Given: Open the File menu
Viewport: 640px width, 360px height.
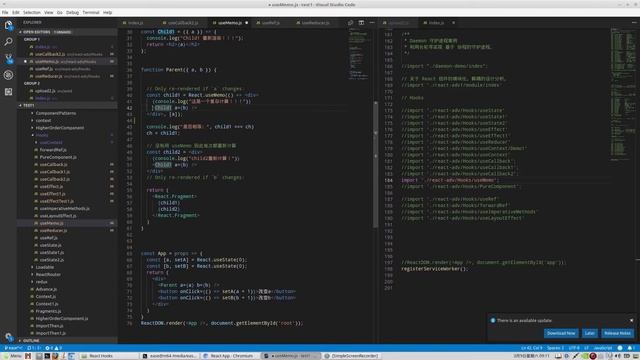Looking at the screenshot, I should (x=5, y=13).
